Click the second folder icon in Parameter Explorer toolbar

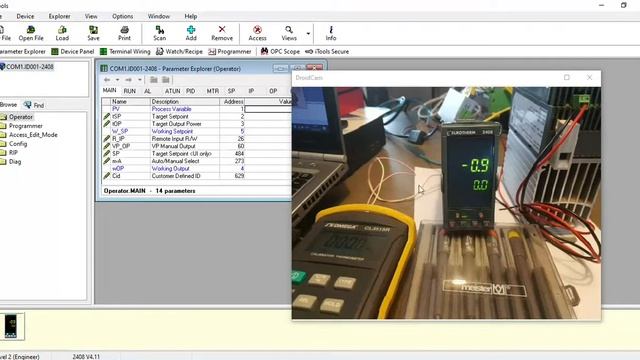click(166, 80)
